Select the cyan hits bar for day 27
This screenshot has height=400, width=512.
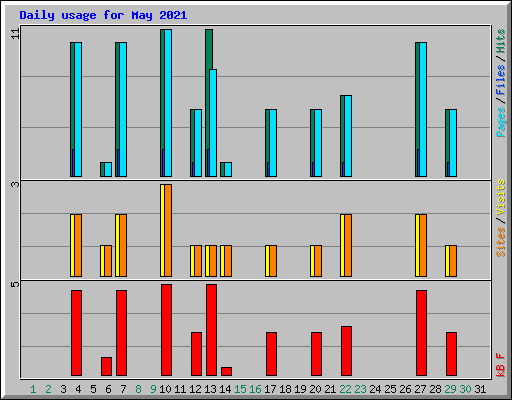423,109
